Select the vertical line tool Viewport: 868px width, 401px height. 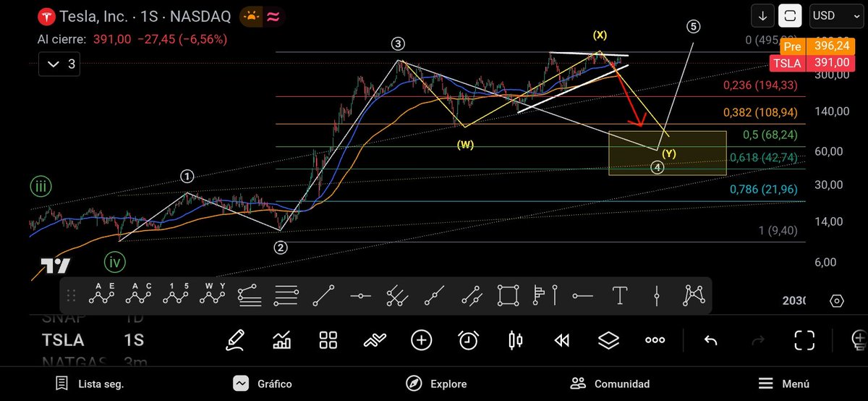tap(656, 295)
